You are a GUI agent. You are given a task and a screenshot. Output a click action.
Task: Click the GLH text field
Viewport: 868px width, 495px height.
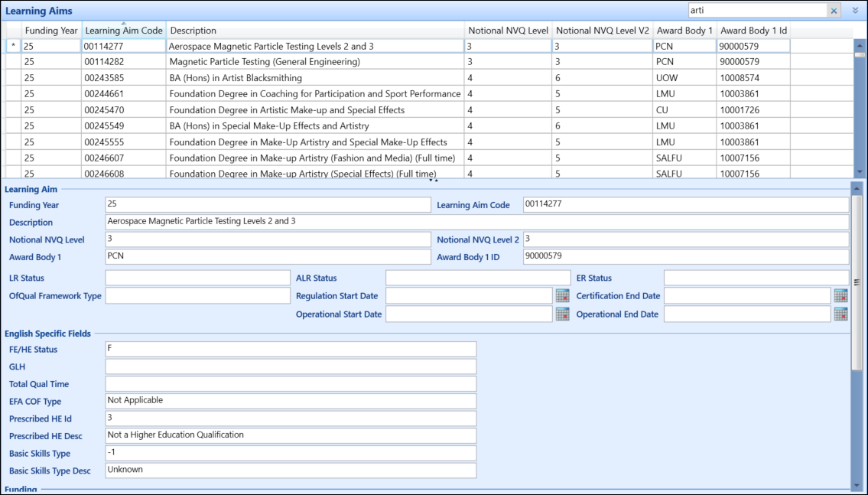tap(291, 366)
